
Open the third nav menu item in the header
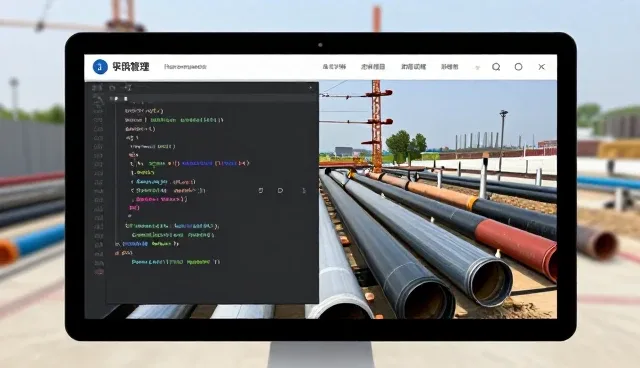pos(413,67)
